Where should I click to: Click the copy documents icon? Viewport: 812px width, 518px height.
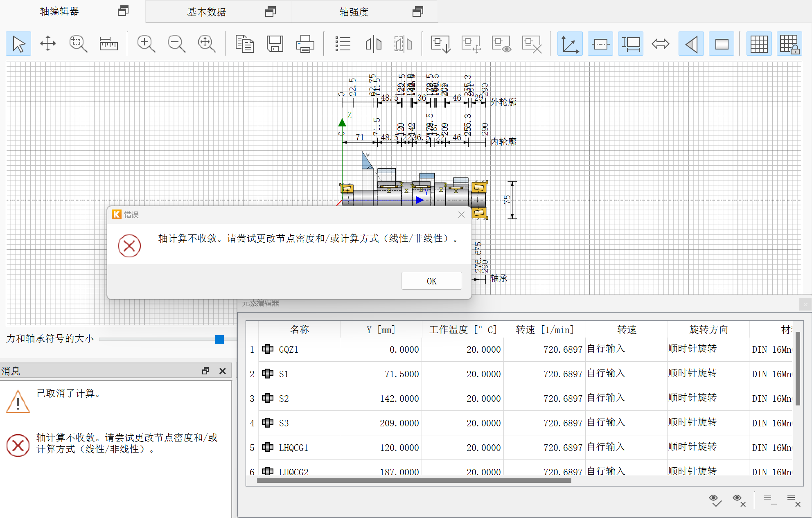244,44
